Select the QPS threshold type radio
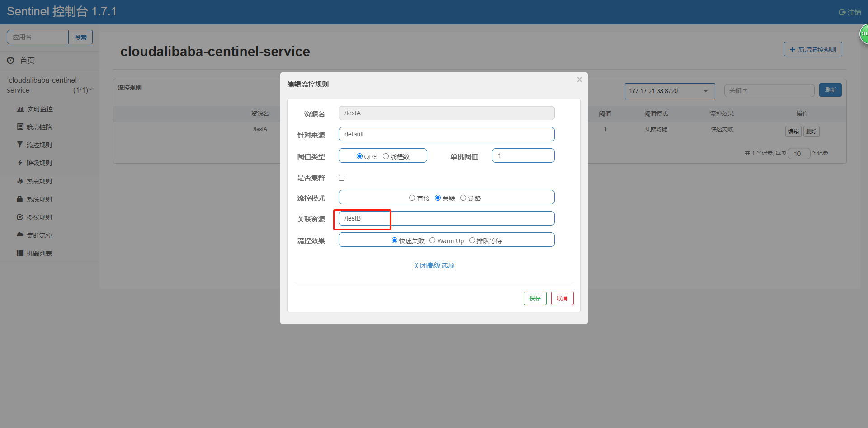Image resolution: width=868 pixels, height=428 pixels. (x=359, y=156)
